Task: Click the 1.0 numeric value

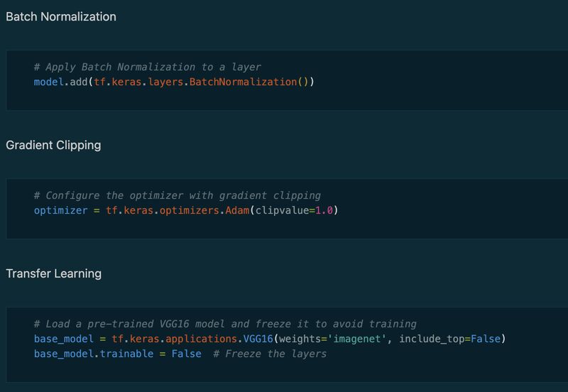Action: 324,210
